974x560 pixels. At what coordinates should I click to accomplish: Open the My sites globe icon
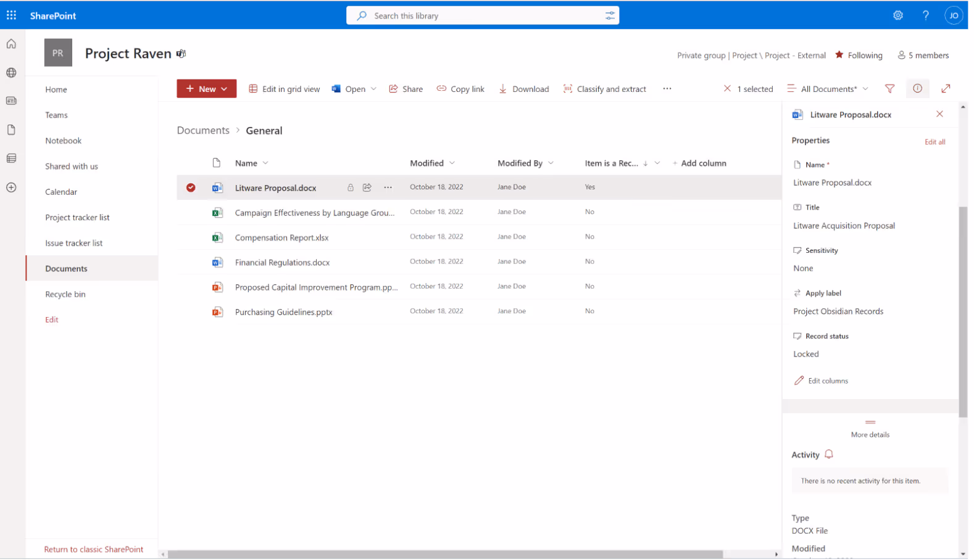(x=11, y=73)
